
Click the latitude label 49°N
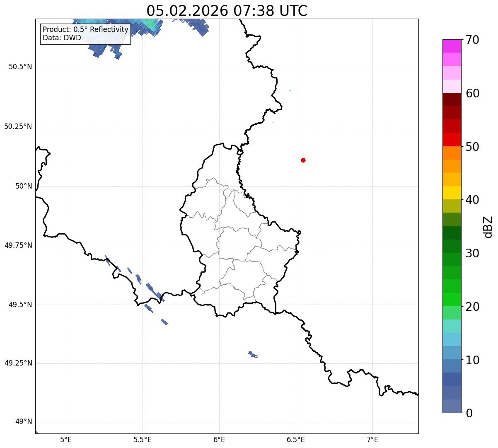24,422
